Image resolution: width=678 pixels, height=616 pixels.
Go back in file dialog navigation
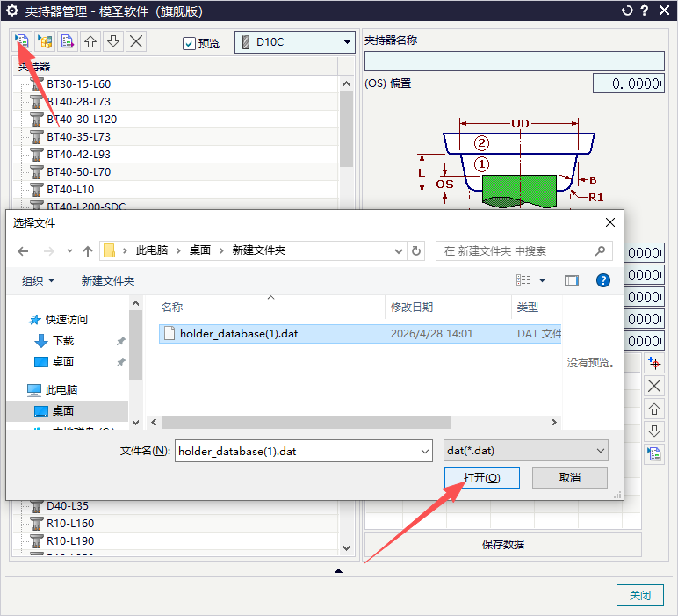[x=23, y=251]
